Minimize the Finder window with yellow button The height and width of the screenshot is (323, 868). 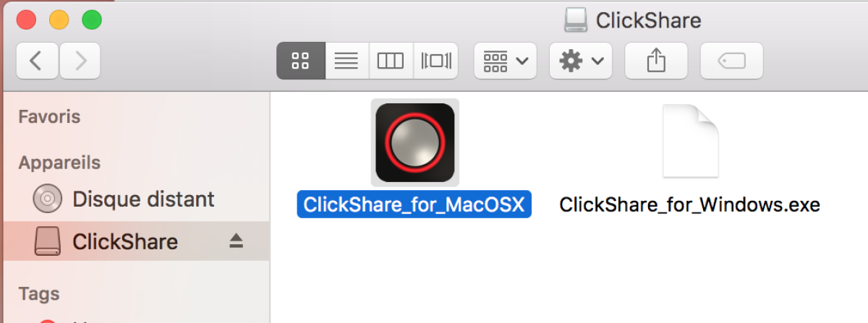click(59, 20)
